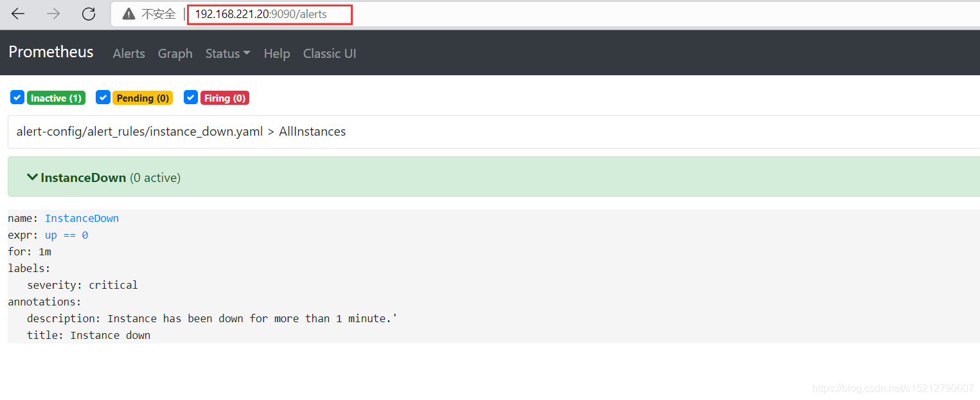Click the '不安全' security label
The image size is (980, 400).
click(x=159, y=14)
